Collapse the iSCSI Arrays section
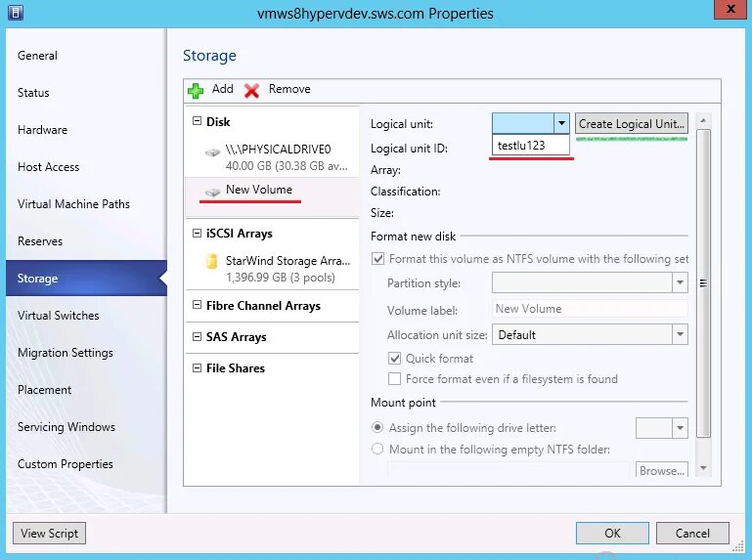 [x=197, y=234]
